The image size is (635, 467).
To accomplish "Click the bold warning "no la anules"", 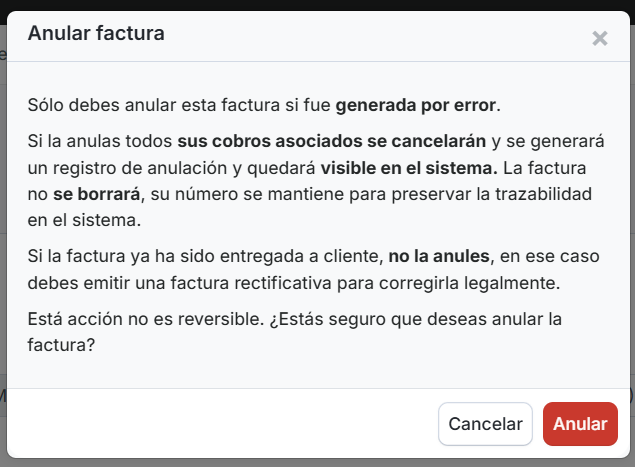I will coord(440,256).
